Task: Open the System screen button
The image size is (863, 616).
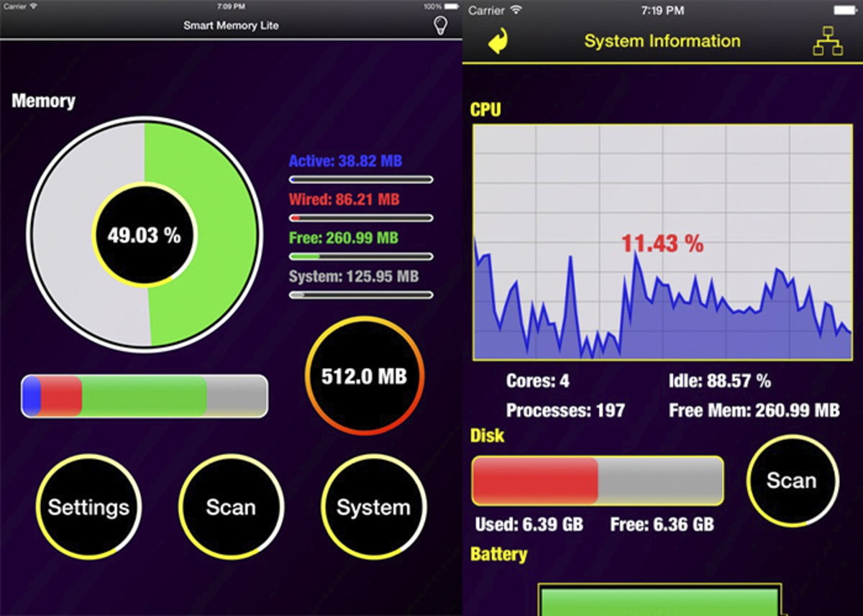Action: coord(373,507)
